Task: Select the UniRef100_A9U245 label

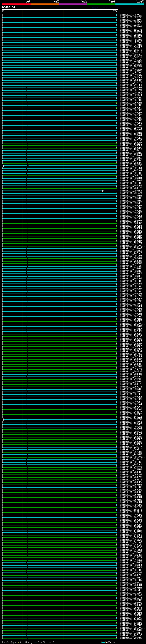Action: (x=131, y=37)
